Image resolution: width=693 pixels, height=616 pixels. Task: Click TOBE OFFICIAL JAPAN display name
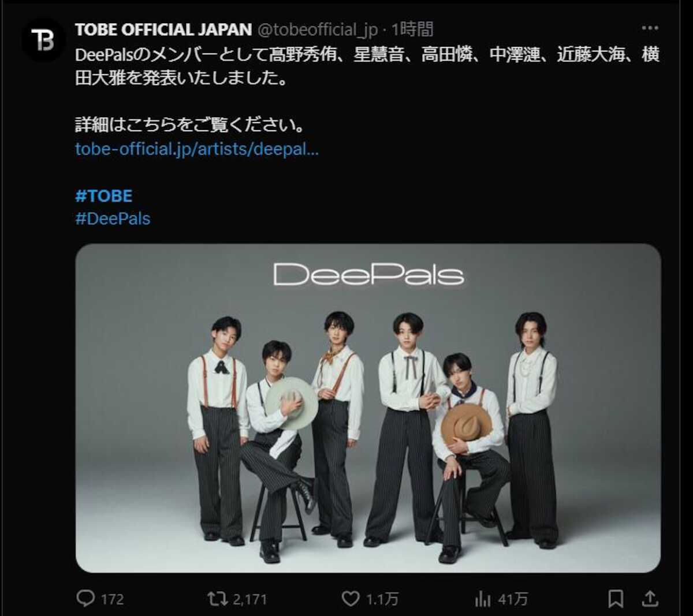click(x=163, y=29)
